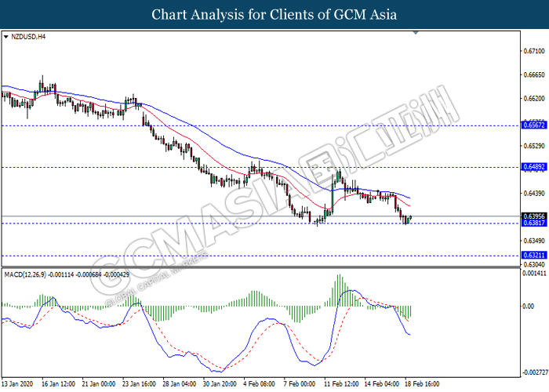Click the 11 Feb 12:00 time label
The height and width of the screenshot is (392, 549).
[341, 384]
